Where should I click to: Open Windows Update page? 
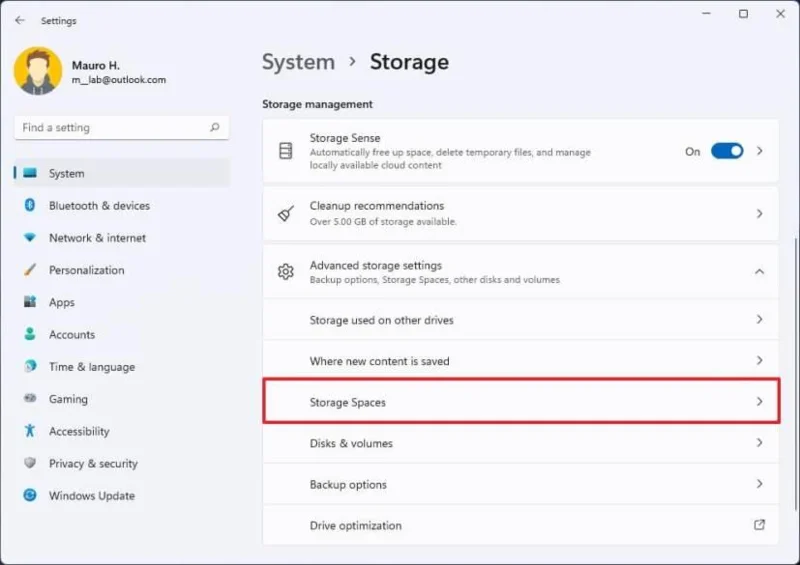tap(122, 495)
